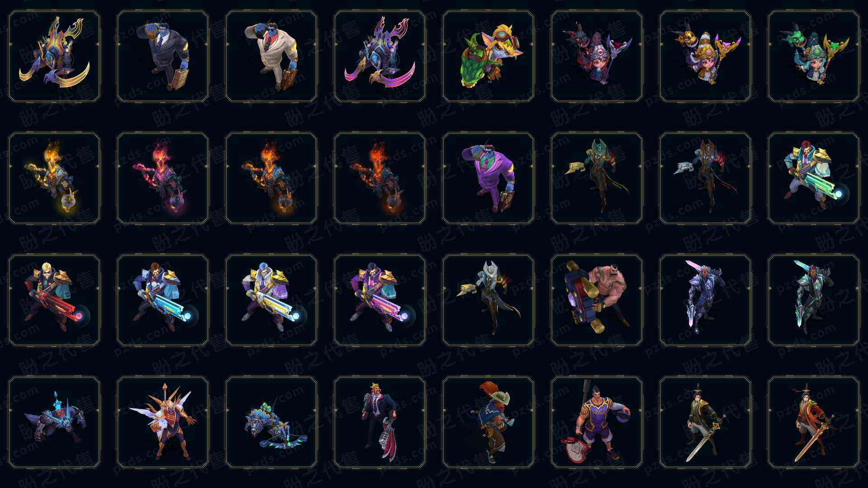Pick the pink flame lantern skin
The image size is (868, 488).
point(163,178)
